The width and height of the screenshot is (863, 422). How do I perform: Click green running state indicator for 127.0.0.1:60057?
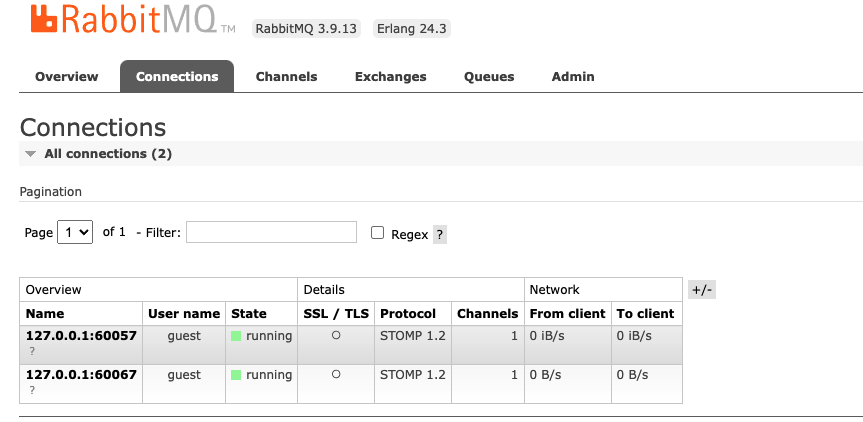coord(236,337)
